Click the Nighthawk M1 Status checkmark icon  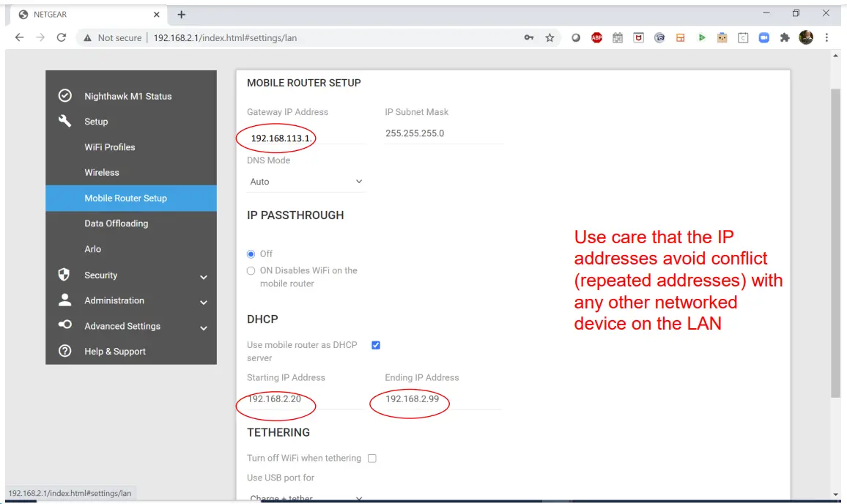(64, 96)
